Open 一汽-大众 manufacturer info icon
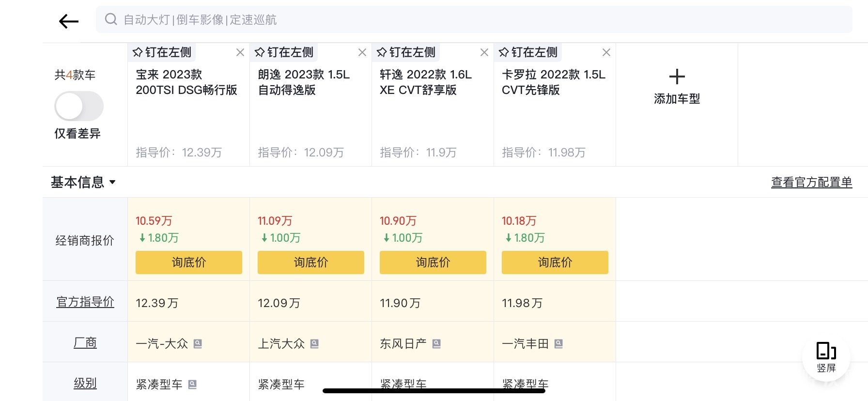This screenshot has height=401, width=868. point(198,344)
